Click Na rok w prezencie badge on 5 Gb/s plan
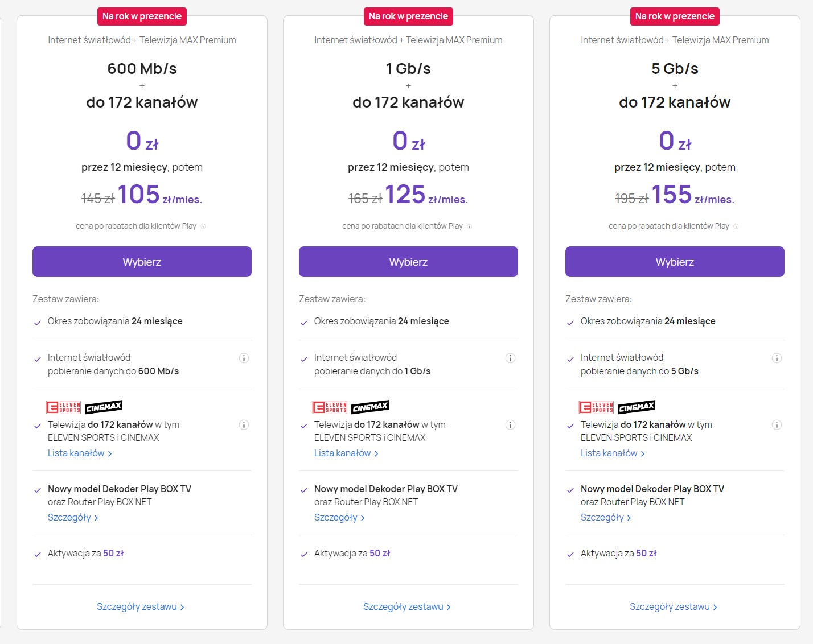Viewport: 813px width, 644px height. (675, 16)
